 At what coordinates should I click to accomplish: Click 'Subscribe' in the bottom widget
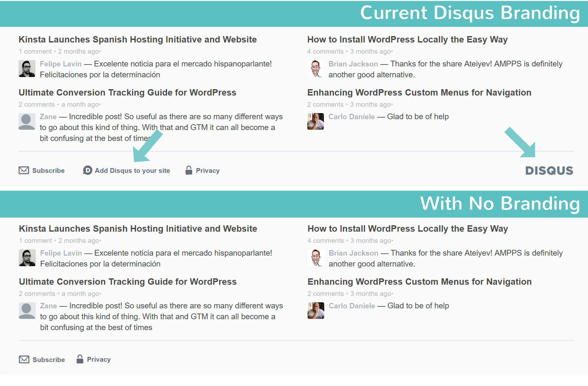[x=49, y=359]
